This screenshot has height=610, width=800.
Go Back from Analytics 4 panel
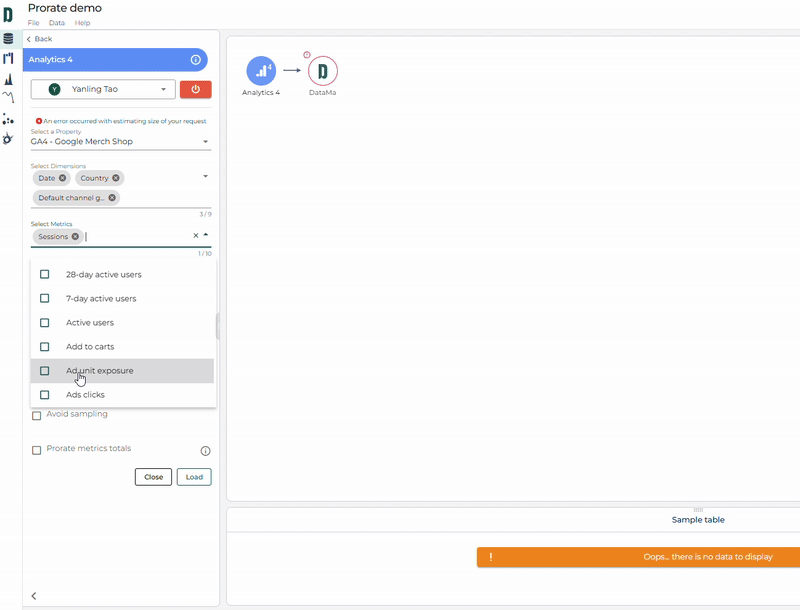click(x=39, y=39)
